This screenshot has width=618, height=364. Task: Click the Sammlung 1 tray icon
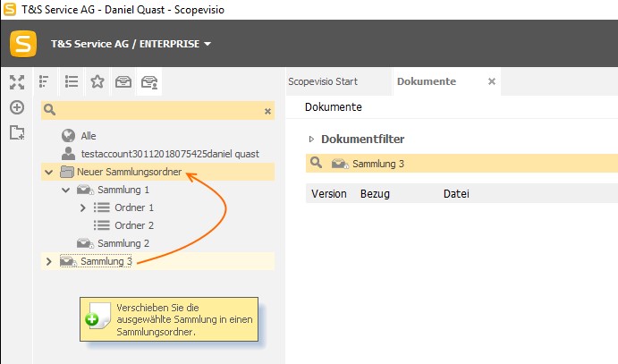click(x=85, y=190)
